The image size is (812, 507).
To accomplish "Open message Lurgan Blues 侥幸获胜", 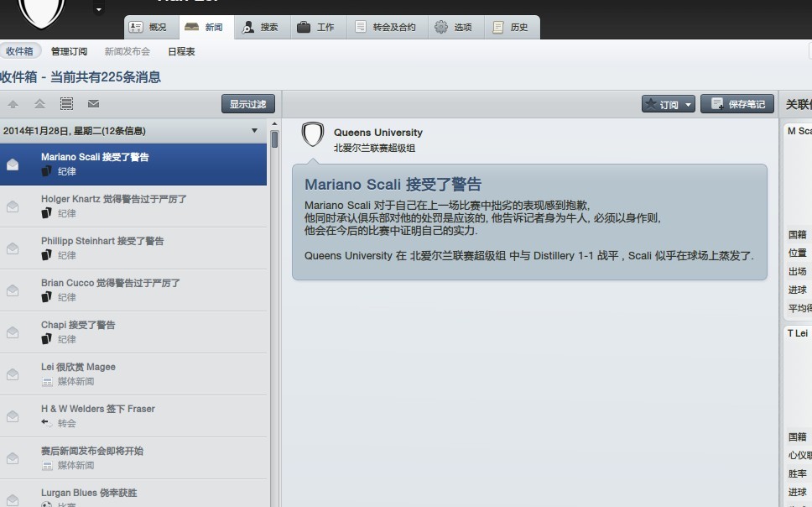I will pos(133,494).
